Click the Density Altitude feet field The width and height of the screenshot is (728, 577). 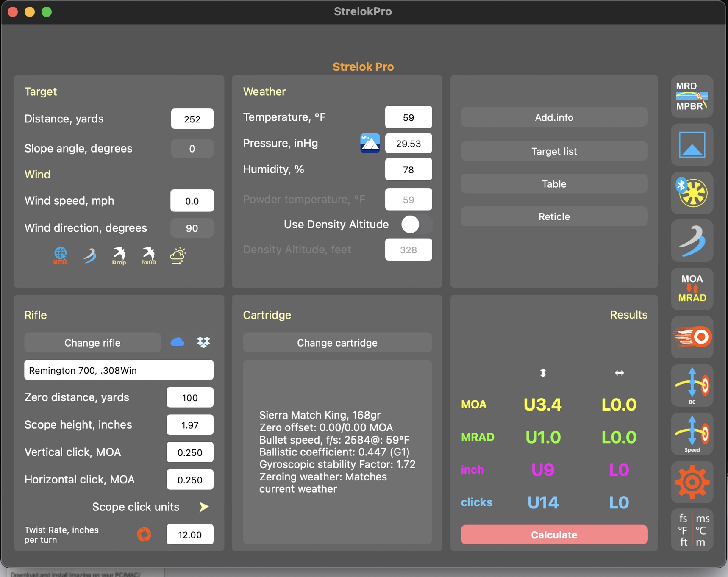(408, 250)
